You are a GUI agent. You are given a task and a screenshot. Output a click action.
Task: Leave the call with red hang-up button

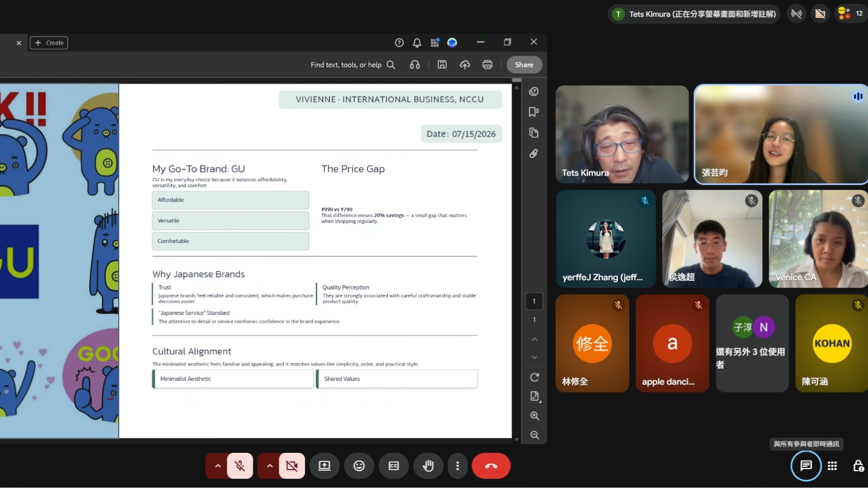(x=491, y=466)
